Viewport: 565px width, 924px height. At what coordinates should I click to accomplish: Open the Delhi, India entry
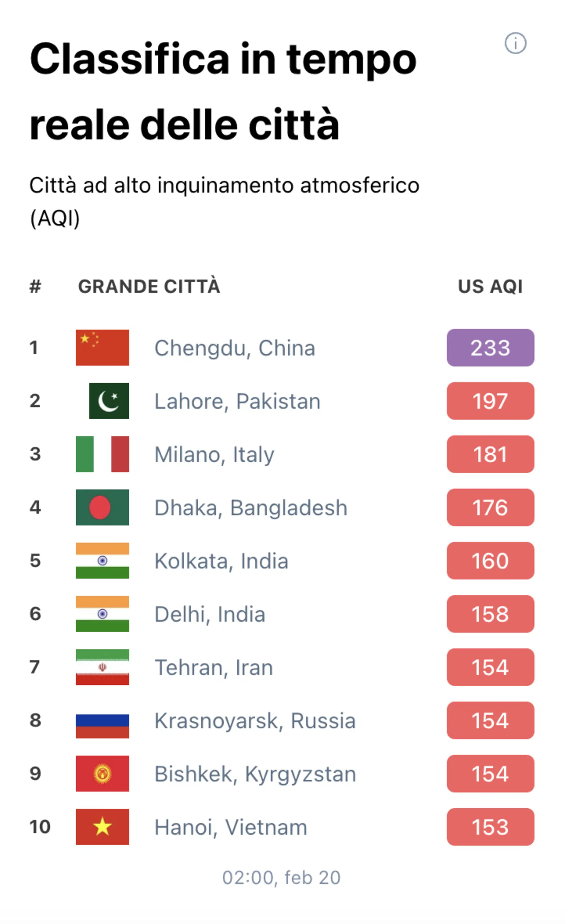(210, 614)
